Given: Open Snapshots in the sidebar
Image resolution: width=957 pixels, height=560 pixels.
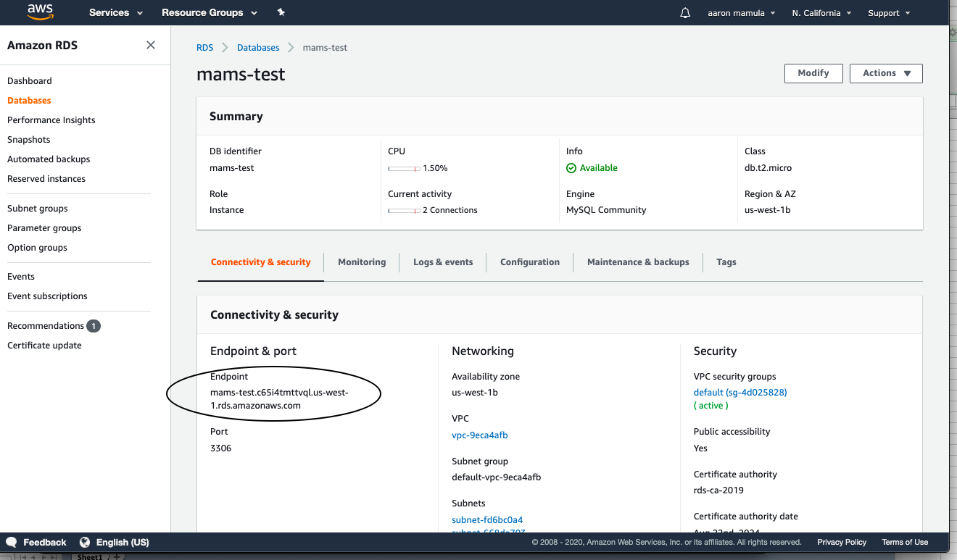Looking at the screenshot, I should tap(29, 140).
